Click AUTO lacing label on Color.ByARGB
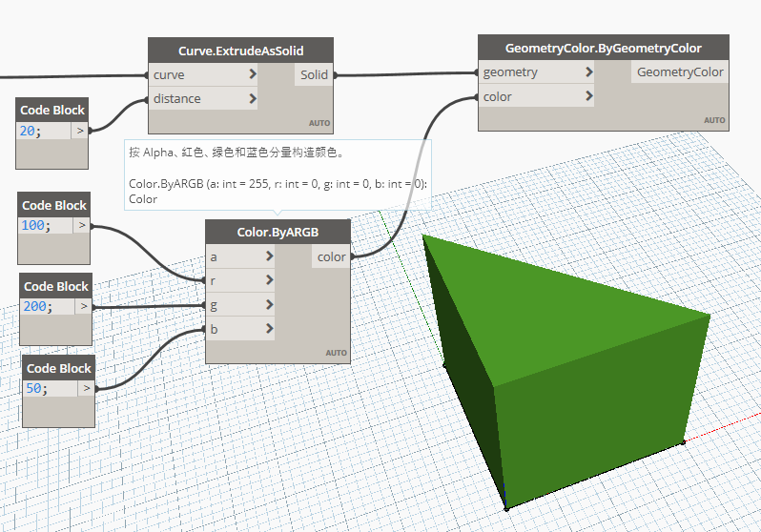This screenshot has height=532, width=761. (337, 353)
